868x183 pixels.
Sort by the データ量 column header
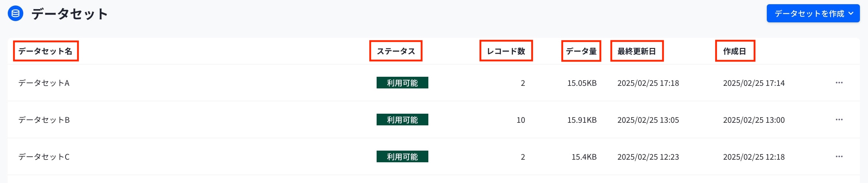click(581, 51)
